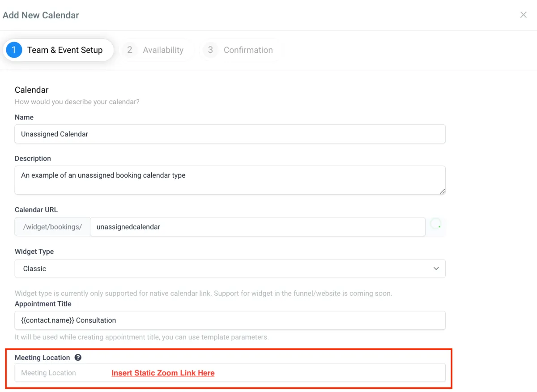Focus the calendar Name field
Image resolution: width=537 pixels, height=392 pixels.
click(x=230, y=134)
